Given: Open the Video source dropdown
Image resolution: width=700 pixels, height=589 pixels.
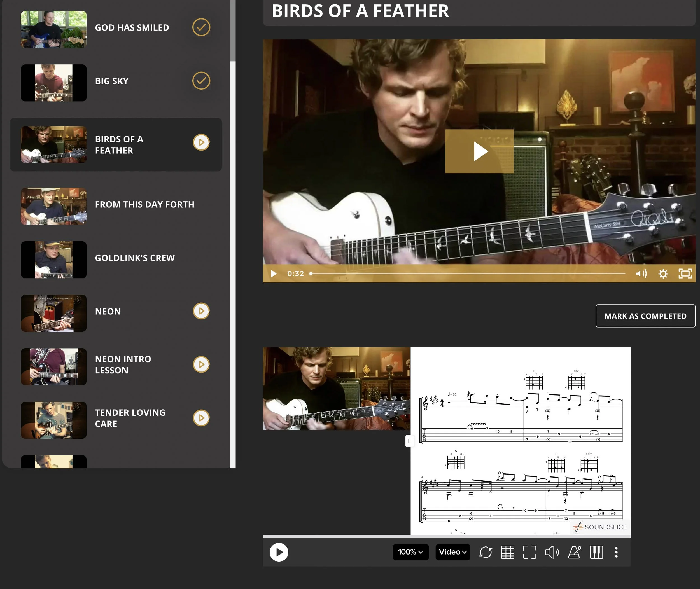Looking at the screenshot, I should click(x=452, y=552).
